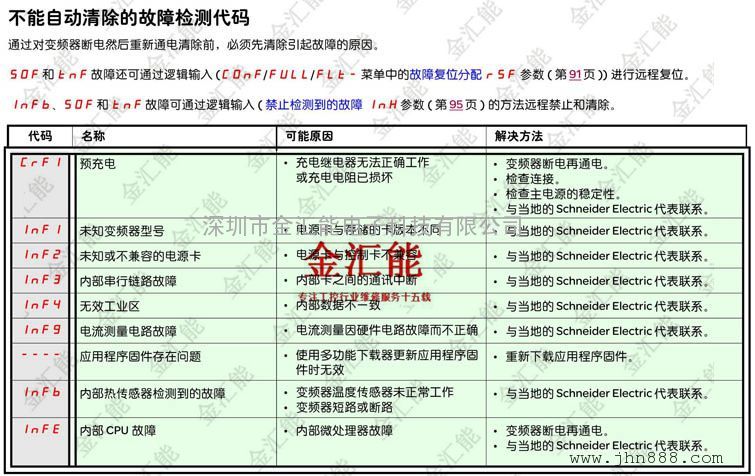755x476 pixels.
Task: Click the 内部微处理器故障 cause text
Action: [344, 431]
